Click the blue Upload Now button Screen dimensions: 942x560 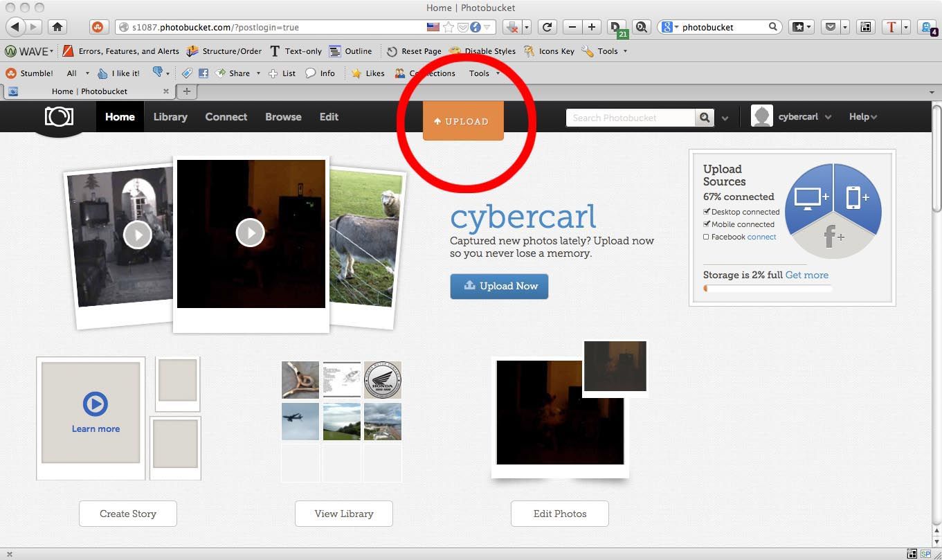499,286
